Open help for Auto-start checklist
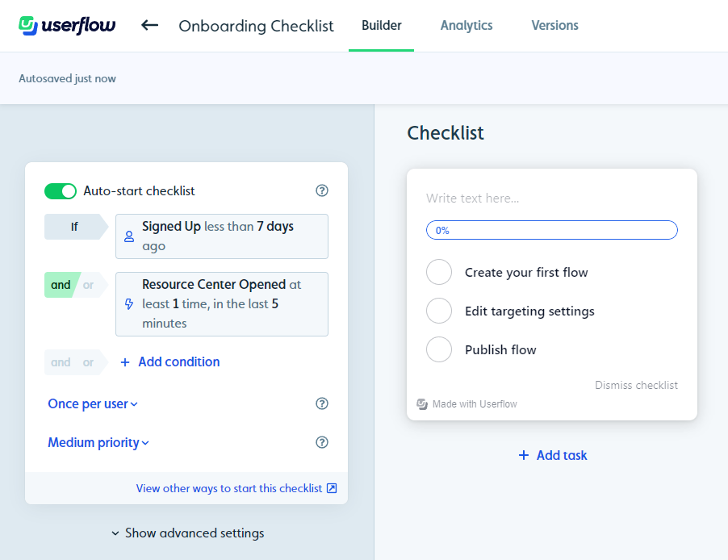The height and width of the screenshot is (560, 728). point(322,191)
